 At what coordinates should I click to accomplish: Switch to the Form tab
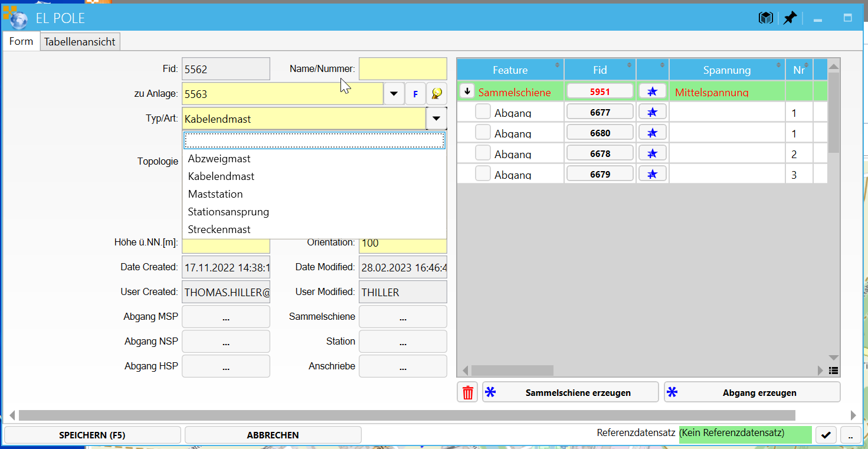pyautogui.click(x=21, y=41)
